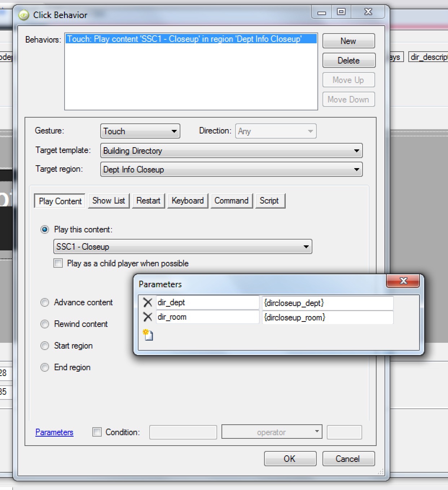This screenshot has width=448, height=490.
Task: Select the Advance content radio button
Action: click(45, 302)
